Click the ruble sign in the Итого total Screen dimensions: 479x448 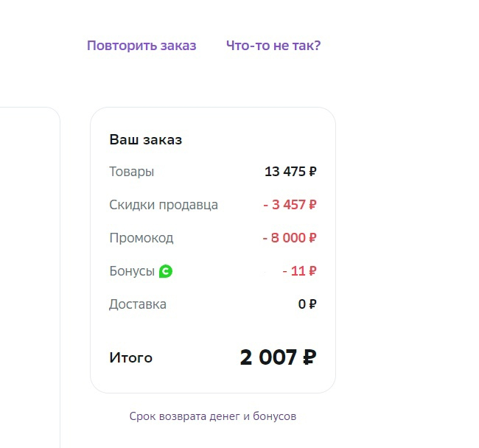point(310,358)
